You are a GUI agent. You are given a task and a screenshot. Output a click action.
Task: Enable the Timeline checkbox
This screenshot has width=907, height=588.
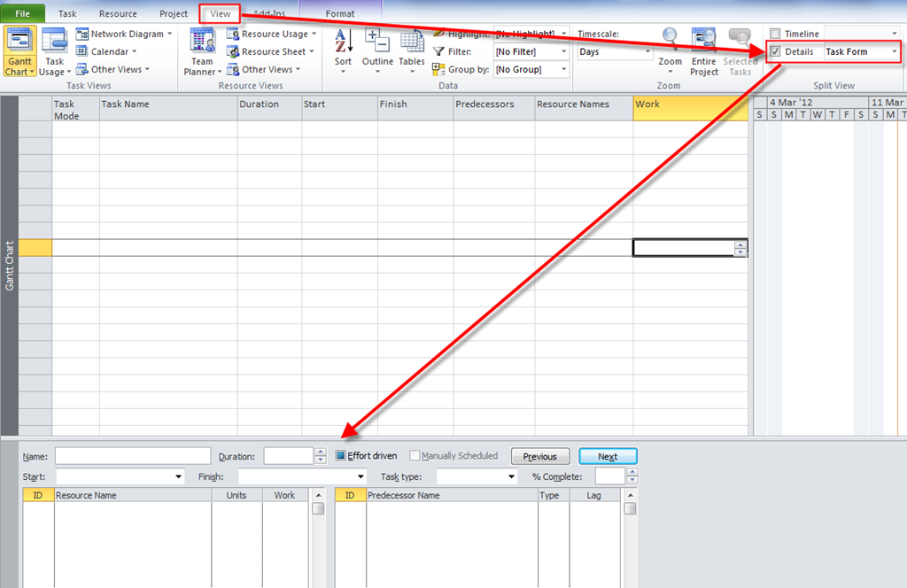[x=775, y=34]
